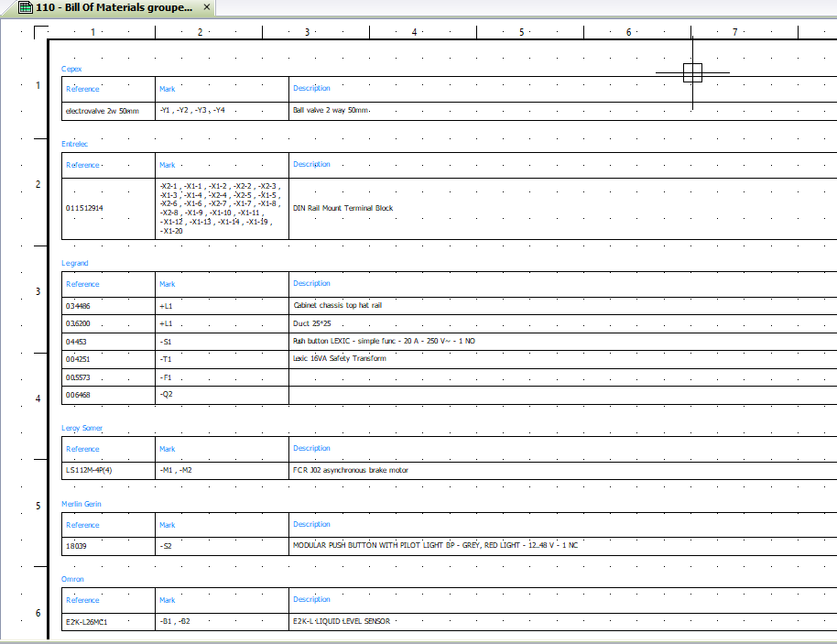Click 'MODULAR PUSH BUTTON WITH PILOT LIGHT' description
Image resolution: width=837 pixels, height=644 pixels.
click(x=435, y=545)
